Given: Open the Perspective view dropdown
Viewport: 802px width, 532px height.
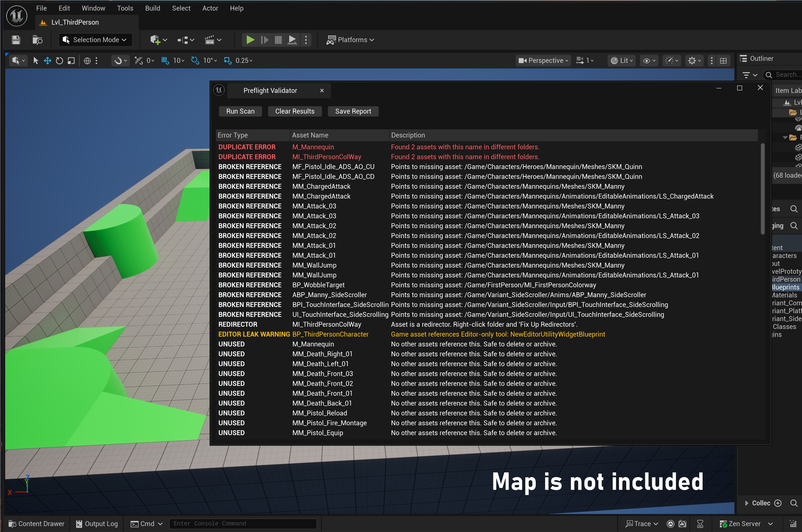Looking at the screenshot, I should click(x=543, y=60).
